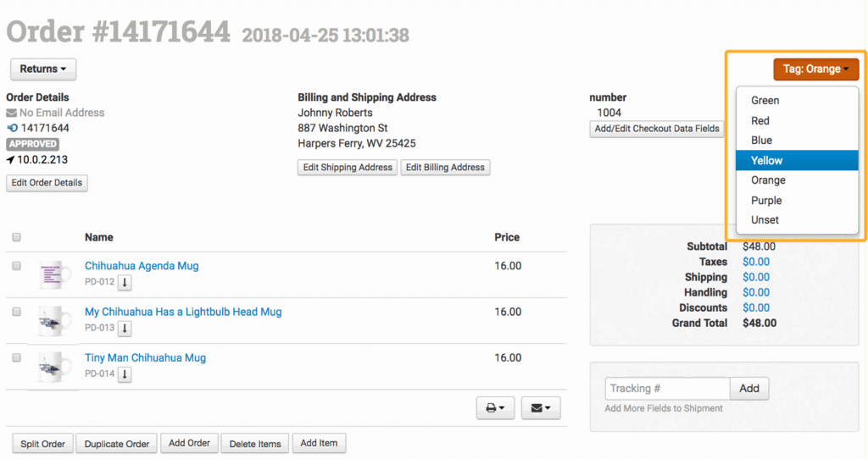Image resolution: width=868 pixels, height=459 pixels.
Task: Open the Add More Fields to Shipment link
Action: [664, 408]
